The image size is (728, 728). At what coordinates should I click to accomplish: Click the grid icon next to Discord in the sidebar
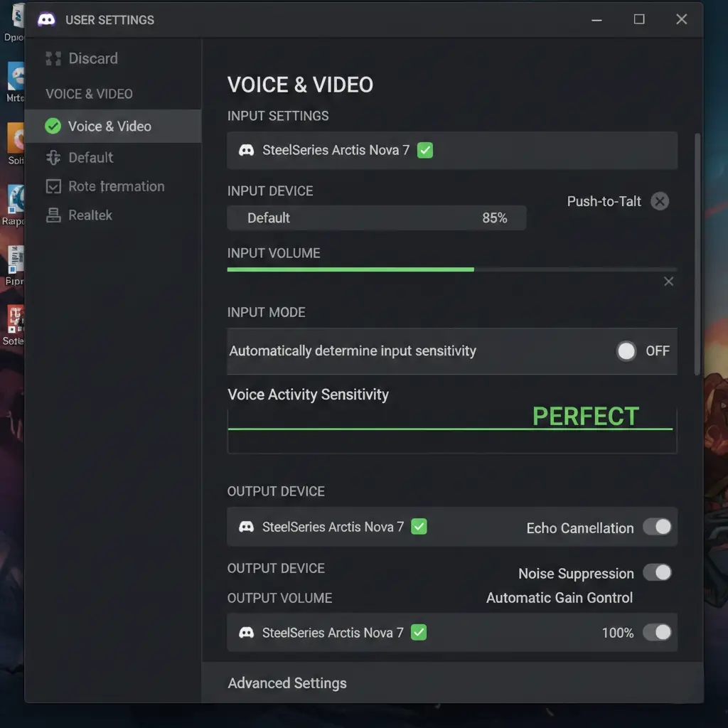(53, 58)
